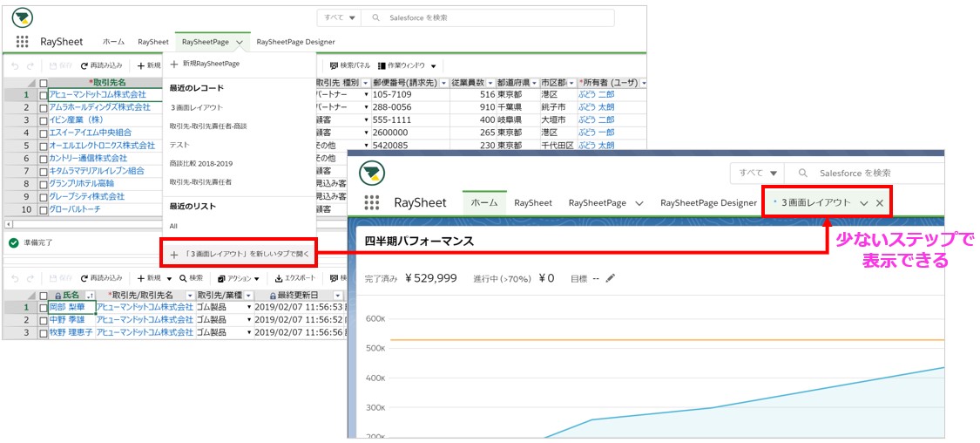Select 新規RaySheetPage from the dropdown menu
The image size is (980, 443).
click(x=205, y=64)
